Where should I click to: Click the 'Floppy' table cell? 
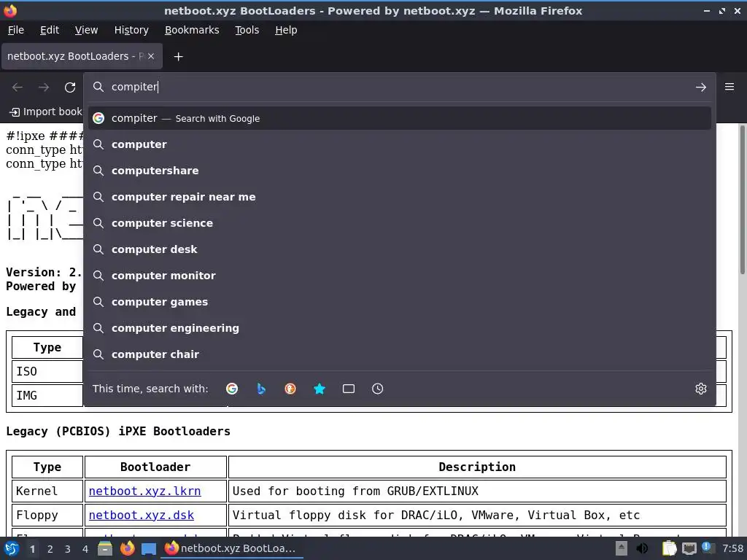(47, 516)
